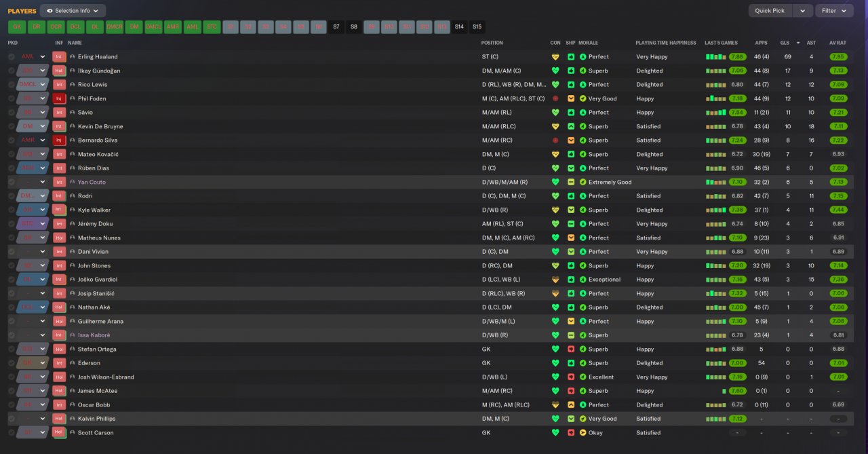The height and width of the screenshot is (454, 868).
Task: Click the Int badge next to Erling Haaland
Action: (x=59, y=57)
